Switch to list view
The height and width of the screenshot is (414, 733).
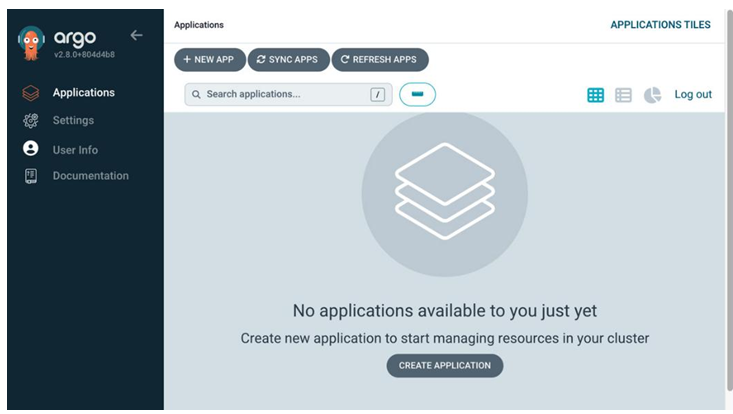[x=624, y=95]
